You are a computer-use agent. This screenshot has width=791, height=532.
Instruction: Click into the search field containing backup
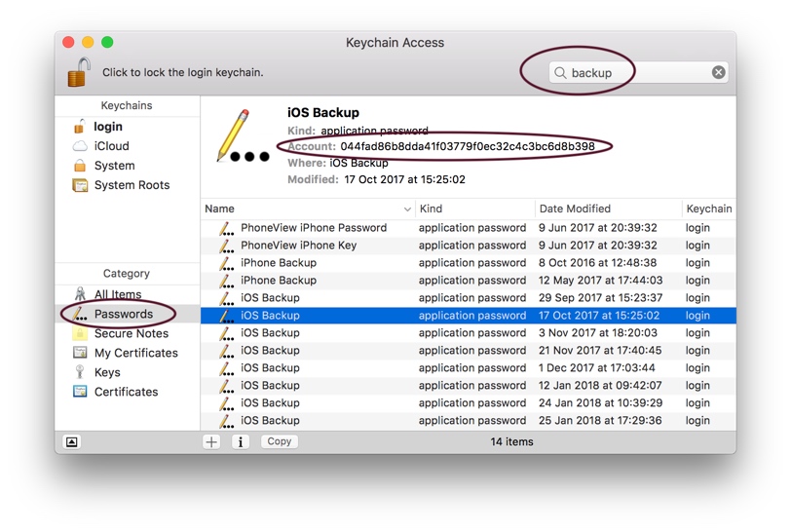(x=638, y=73)
